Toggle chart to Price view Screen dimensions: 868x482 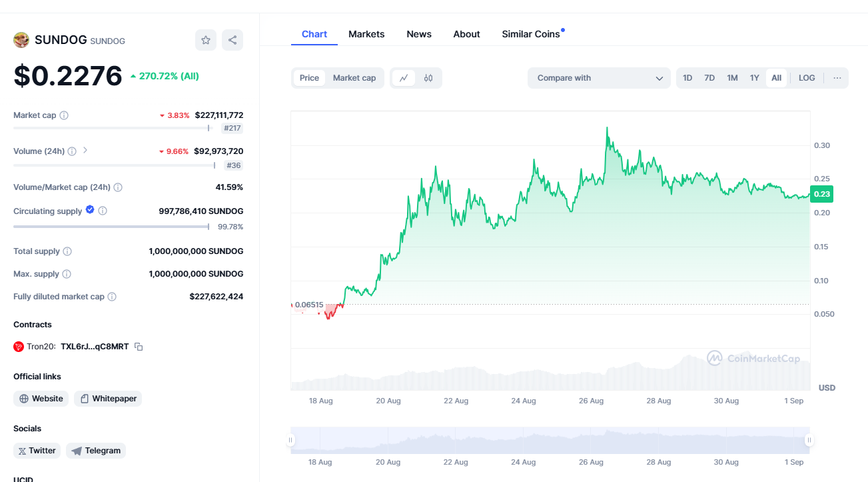coord(309,78)
